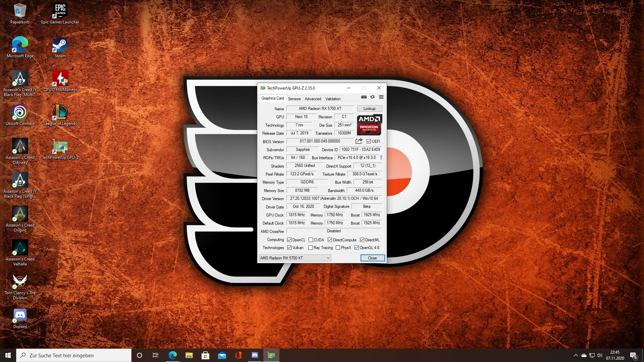This screenshot has height=362, width=644.
Task: Click the GPU-Z refresh icon
Action: 372,97
